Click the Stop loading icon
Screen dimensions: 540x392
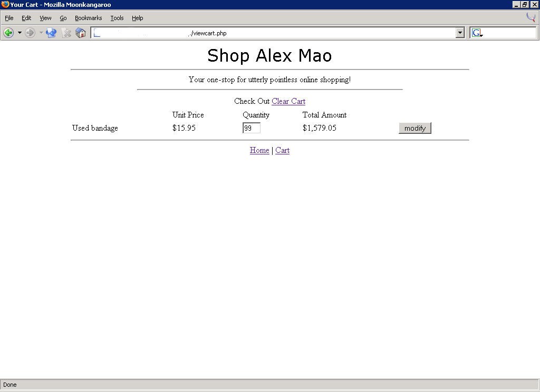[x=66, y=33]
